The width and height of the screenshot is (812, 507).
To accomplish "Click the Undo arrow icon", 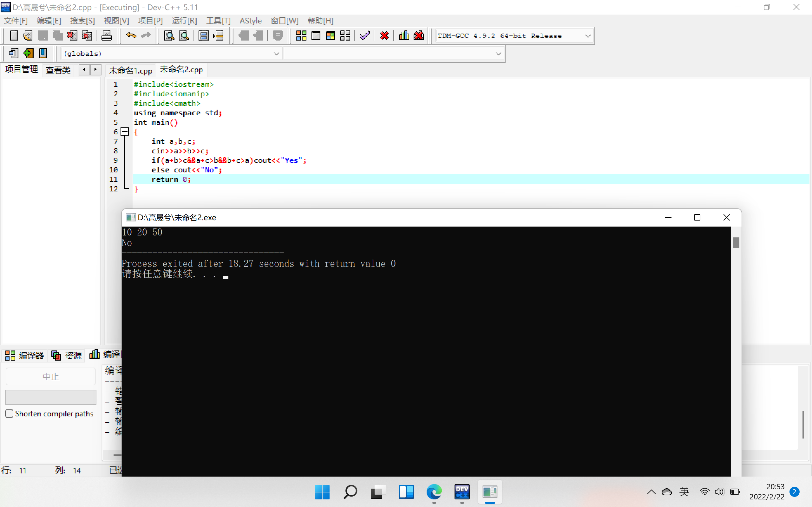I will 131,35.
